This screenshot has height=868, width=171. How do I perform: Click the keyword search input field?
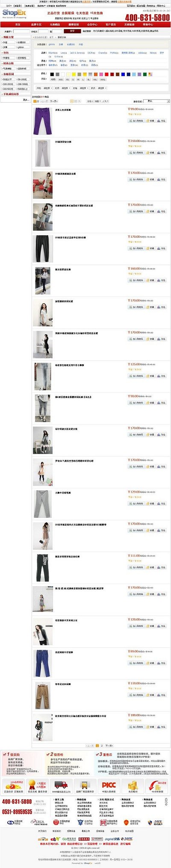(x=21, y=31)
